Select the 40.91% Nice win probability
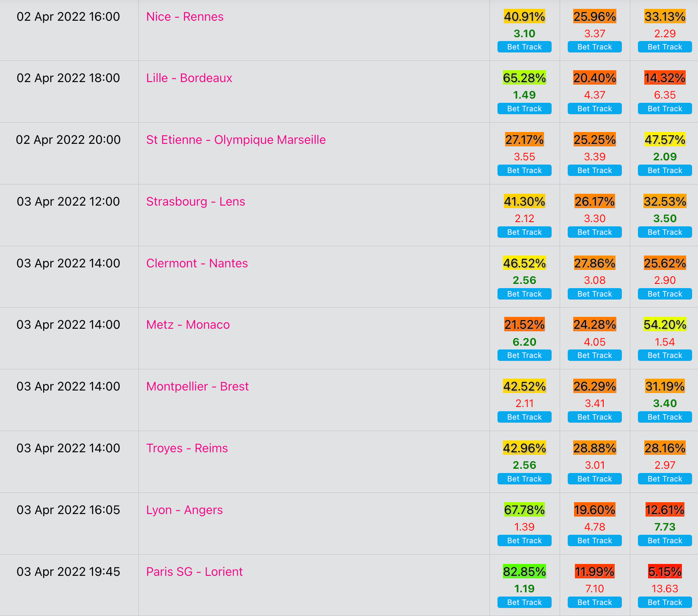The width and height of the screenshot is (698, 616). [x=525, y=16]
